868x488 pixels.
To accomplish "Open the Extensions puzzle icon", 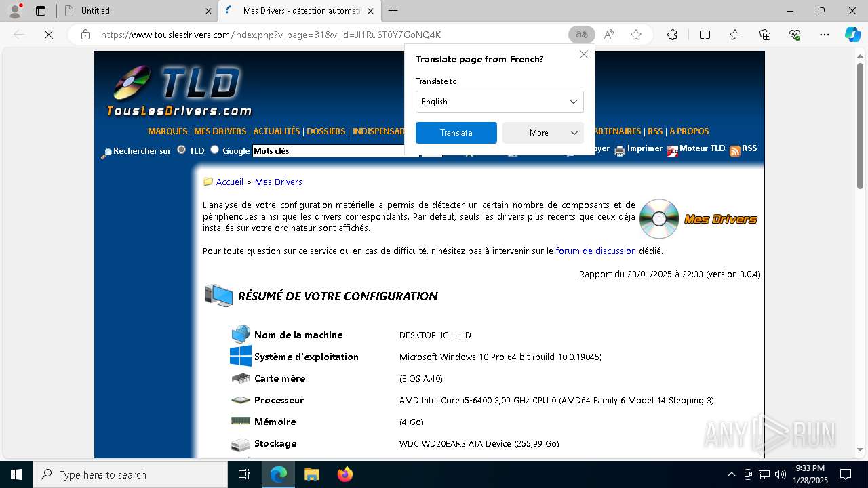I will [672, 35].
